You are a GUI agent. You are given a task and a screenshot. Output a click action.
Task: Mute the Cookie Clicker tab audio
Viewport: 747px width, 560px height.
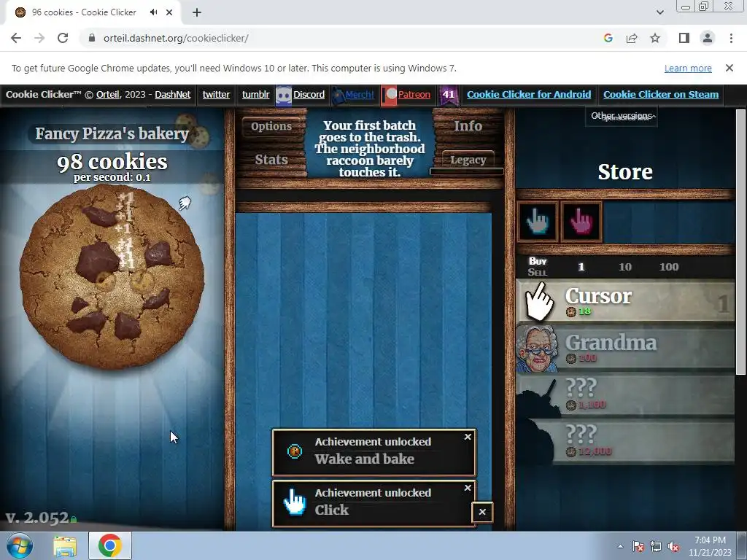click(x=153, y=12)
